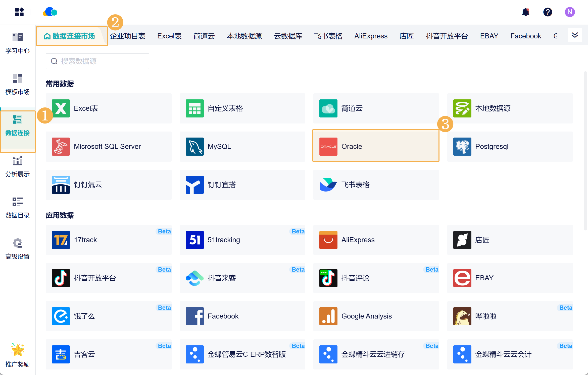
Task: Open 学习中心 in the sidebar
Action: [x=18, y=43]
